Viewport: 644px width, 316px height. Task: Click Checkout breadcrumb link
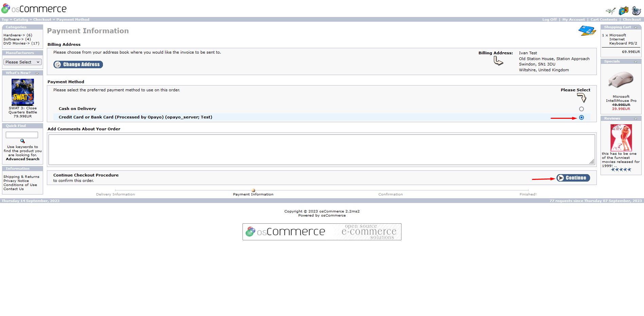(x=42, y=20)
